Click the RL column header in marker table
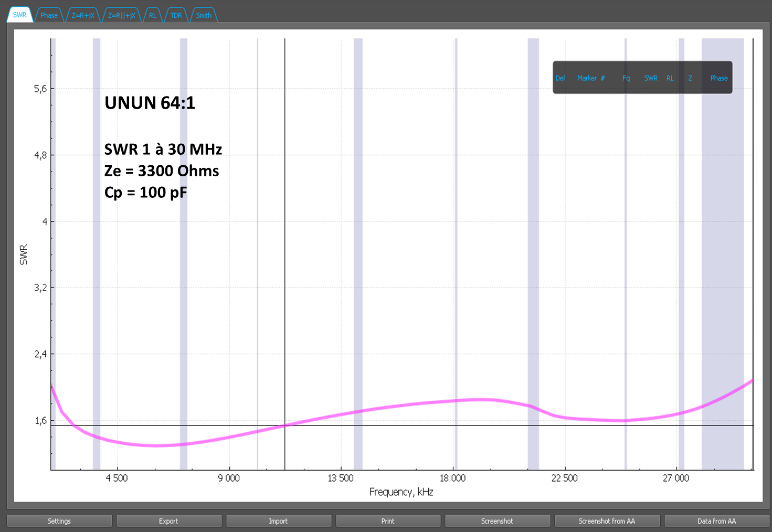 point(670,78)
